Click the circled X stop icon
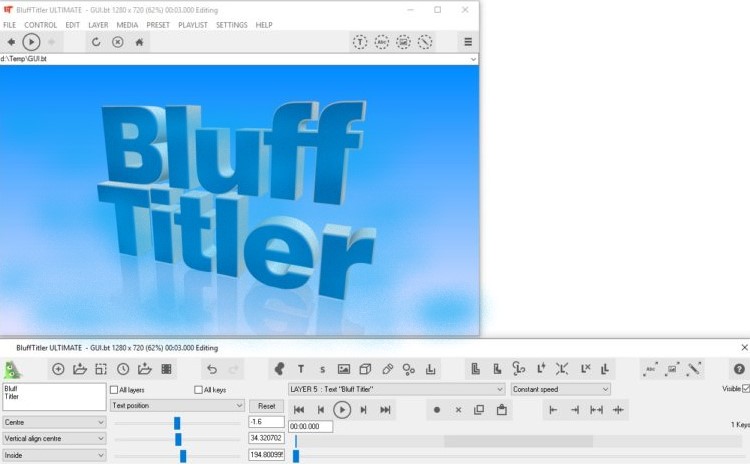Image resolution: width=750 pixels, height=464 pixels. tap(118, 42)
